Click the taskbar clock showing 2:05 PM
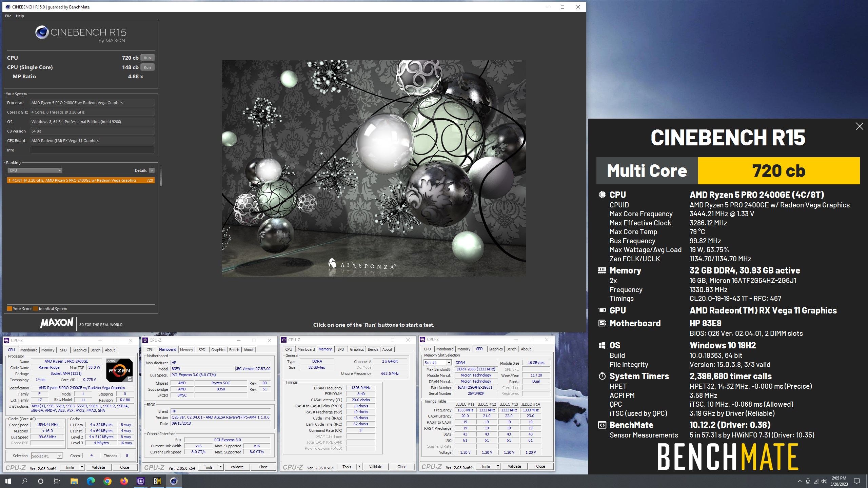This screenshot has height=488, width=868. (839, 481)
